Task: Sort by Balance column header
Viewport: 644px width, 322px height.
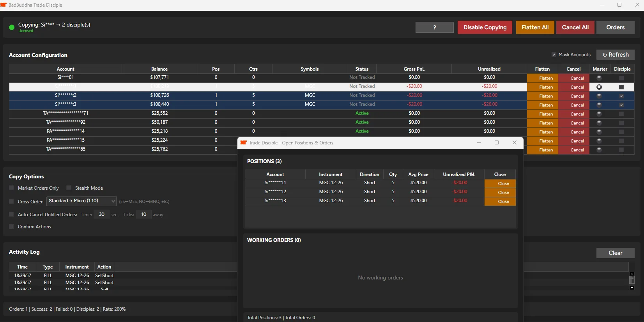Action: (x=159, y=69)
